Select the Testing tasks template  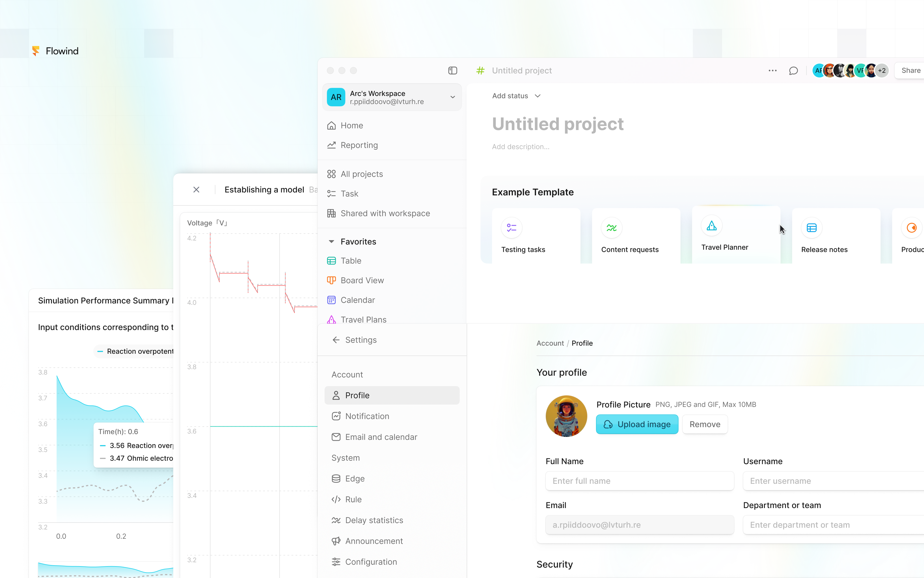click(x=536, y=236)
